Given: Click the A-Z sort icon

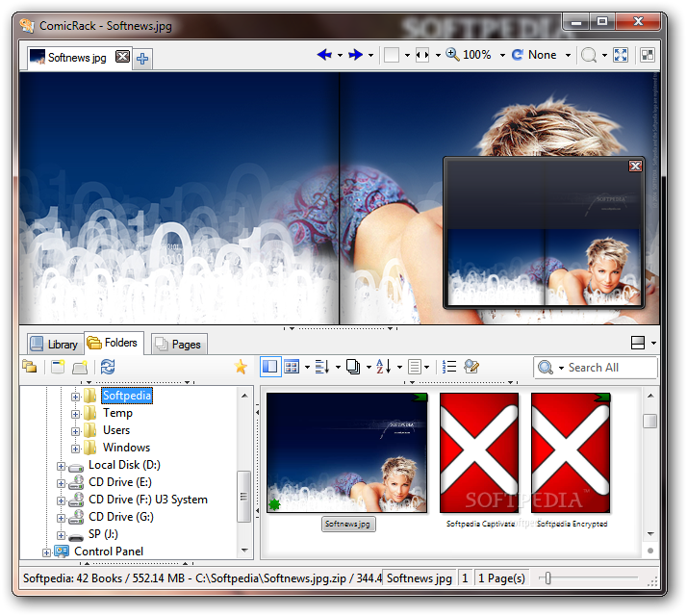Looking at the screenshot, I should pyautogui.click(x=384, y=367).
